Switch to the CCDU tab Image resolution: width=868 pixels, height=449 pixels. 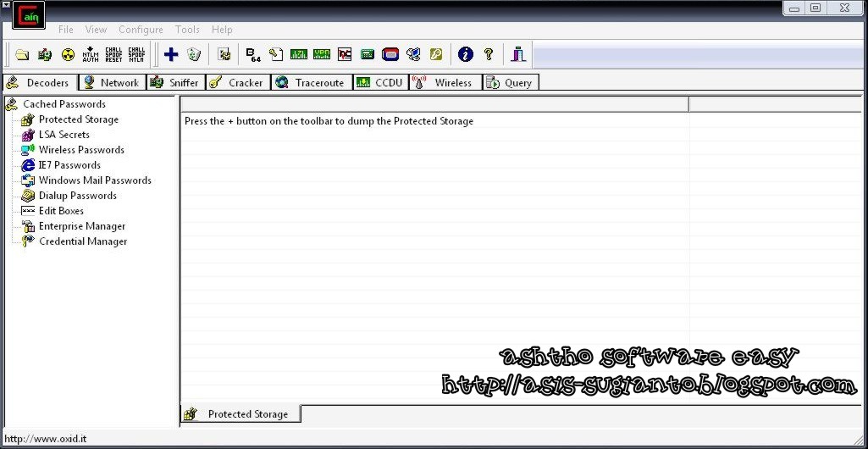[381, 82]
